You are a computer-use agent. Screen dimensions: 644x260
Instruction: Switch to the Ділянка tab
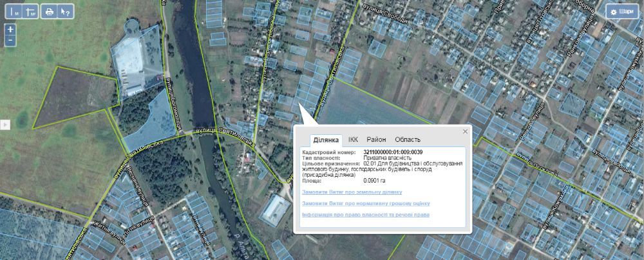click(x=326, y=139)
